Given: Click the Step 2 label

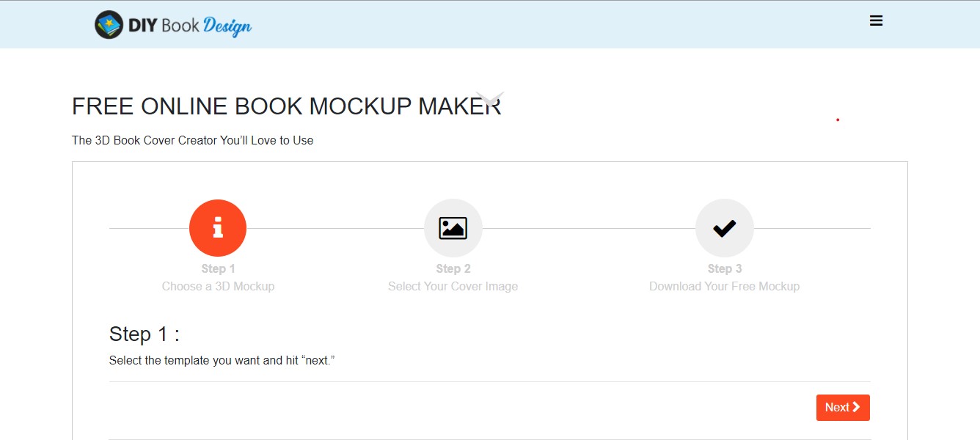Looking at the screenshot, I should (x=453, y=268).
